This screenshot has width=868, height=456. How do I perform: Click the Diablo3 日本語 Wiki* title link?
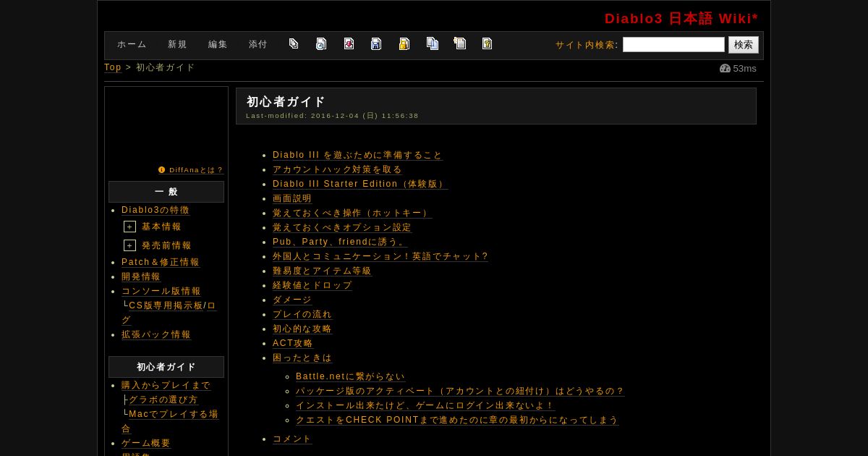[681, 19]
